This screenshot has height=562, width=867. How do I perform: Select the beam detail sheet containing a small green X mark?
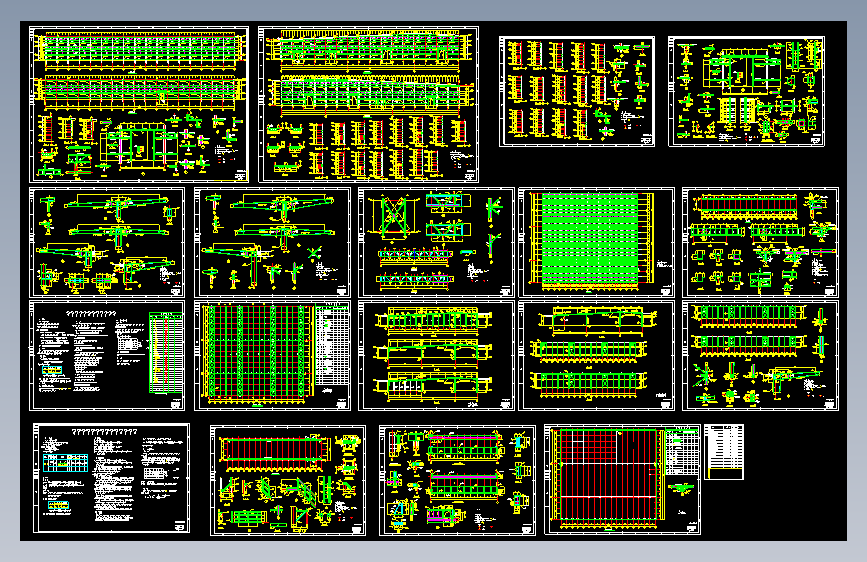pyautogui.click(x=272, y=242)
